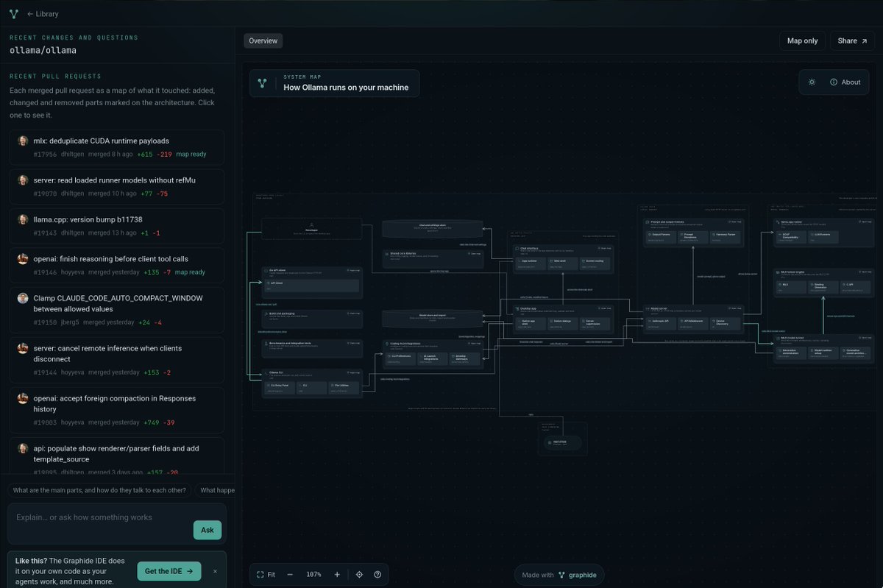Click the Chat interface speech-bubble icon
883x588 pixels.
point(517,248)
